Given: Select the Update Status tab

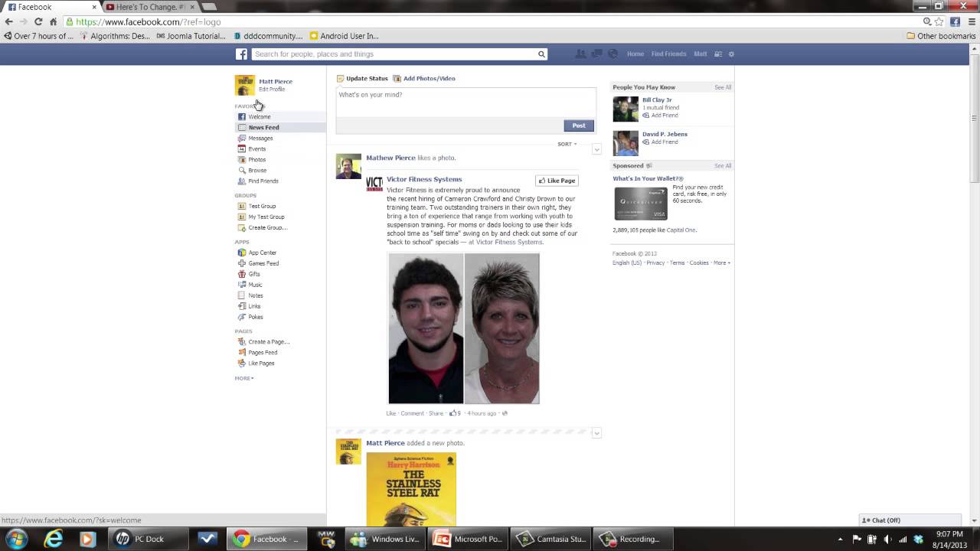Looking at the screenshot, I should [x=363, y=78].
